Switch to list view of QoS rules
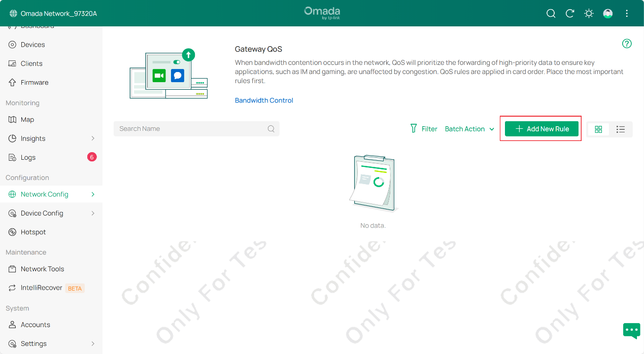Screen dimensions: 644x354 pyautogui.click(x=621, y=129)
